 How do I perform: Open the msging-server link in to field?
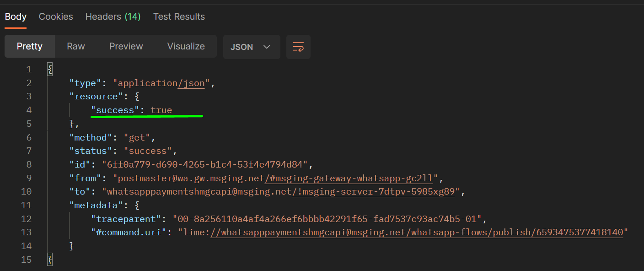pyautogui.click(x=373, y=192)
